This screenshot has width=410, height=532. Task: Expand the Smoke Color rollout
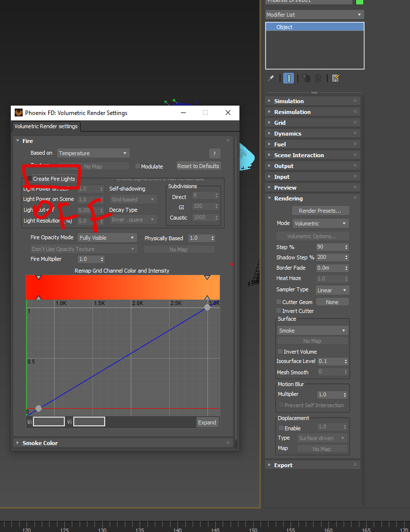(123, 443)
